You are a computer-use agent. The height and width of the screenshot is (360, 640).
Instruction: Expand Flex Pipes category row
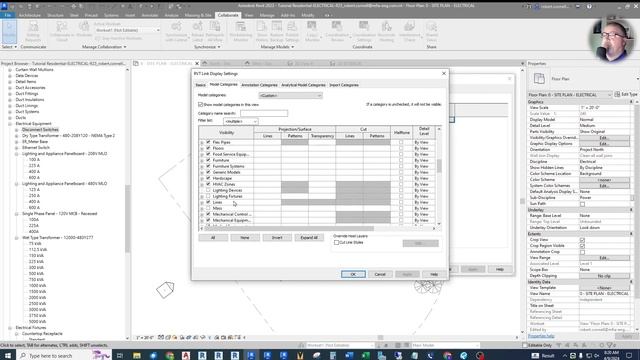(202, 142)
